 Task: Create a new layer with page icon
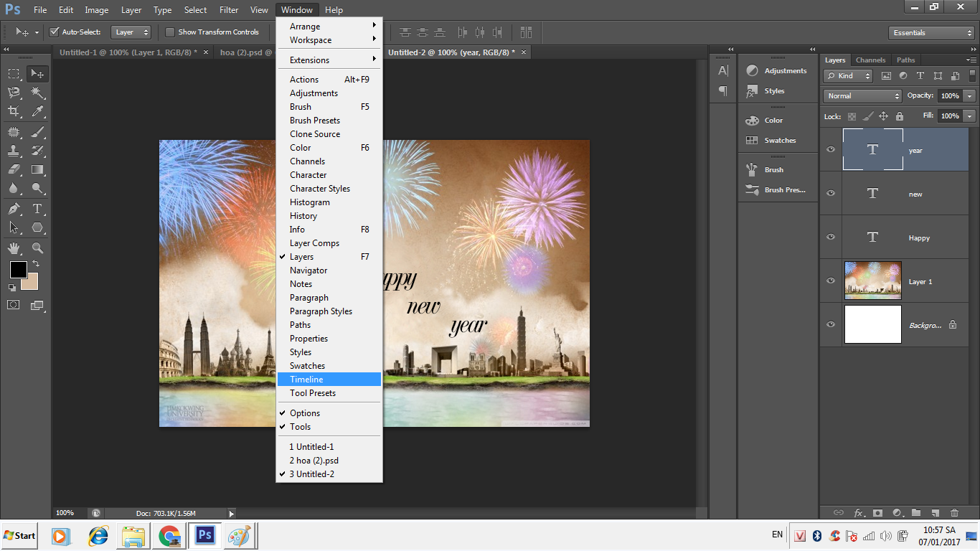[935, 513]
